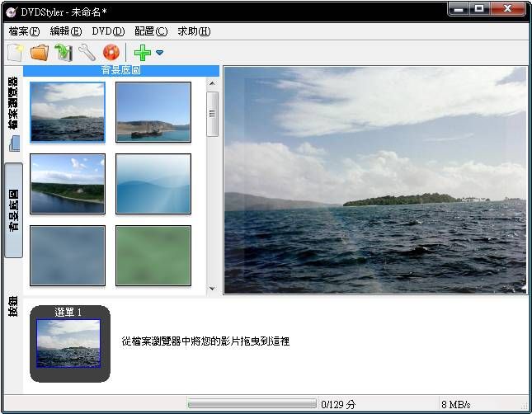Click the Burn DVD disc icon

111,53
